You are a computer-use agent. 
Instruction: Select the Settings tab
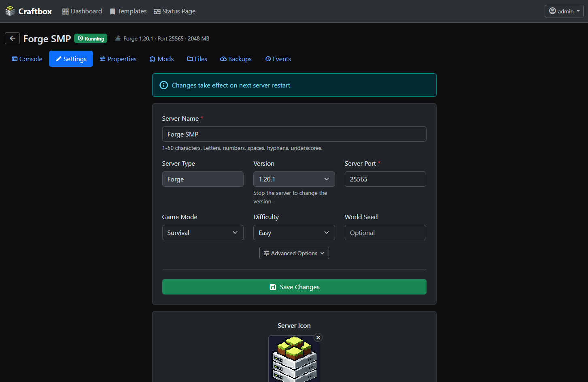pos(71,59)
